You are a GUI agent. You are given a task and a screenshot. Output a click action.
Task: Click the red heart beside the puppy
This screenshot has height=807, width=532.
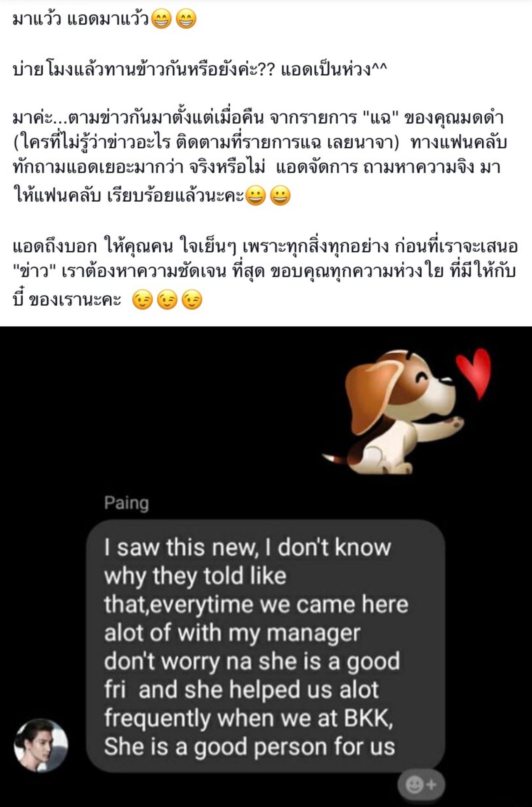point(474,373)
